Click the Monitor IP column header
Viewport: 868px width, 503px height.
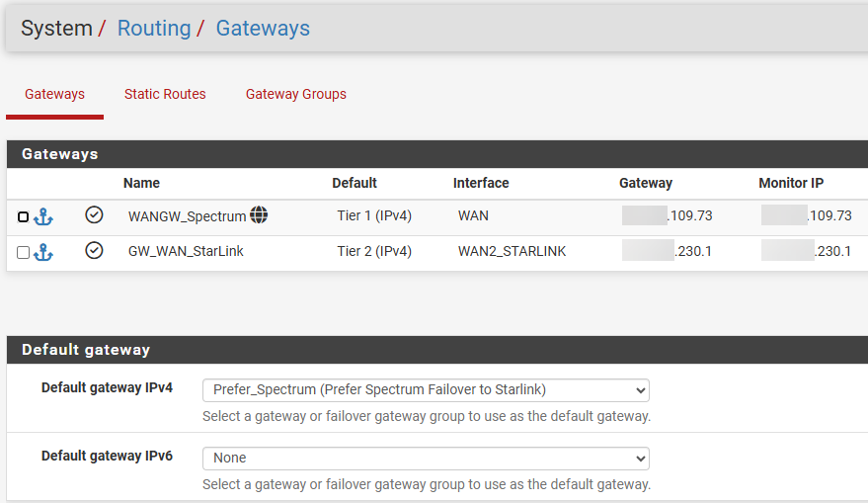[791, 183]
